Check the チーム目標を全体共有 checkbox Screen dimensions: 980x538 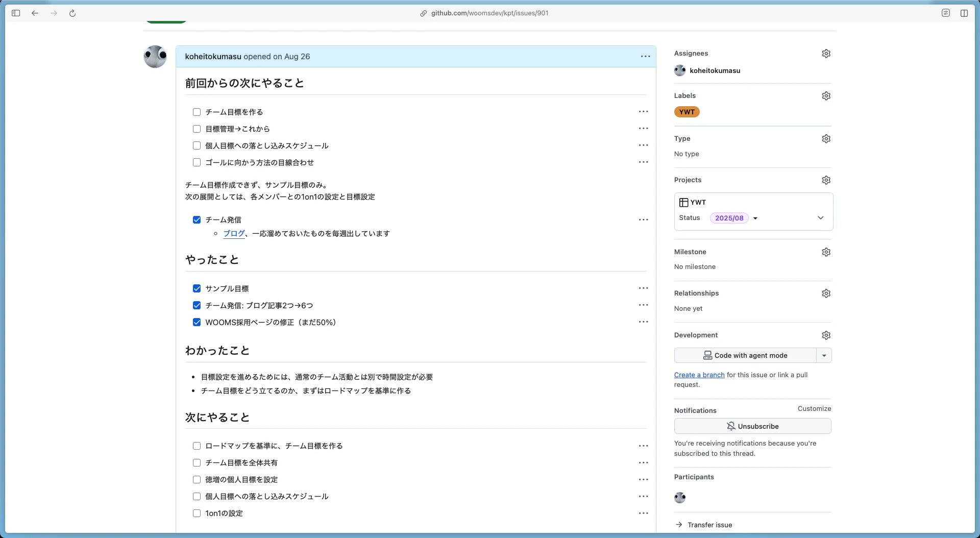point(197,463)
